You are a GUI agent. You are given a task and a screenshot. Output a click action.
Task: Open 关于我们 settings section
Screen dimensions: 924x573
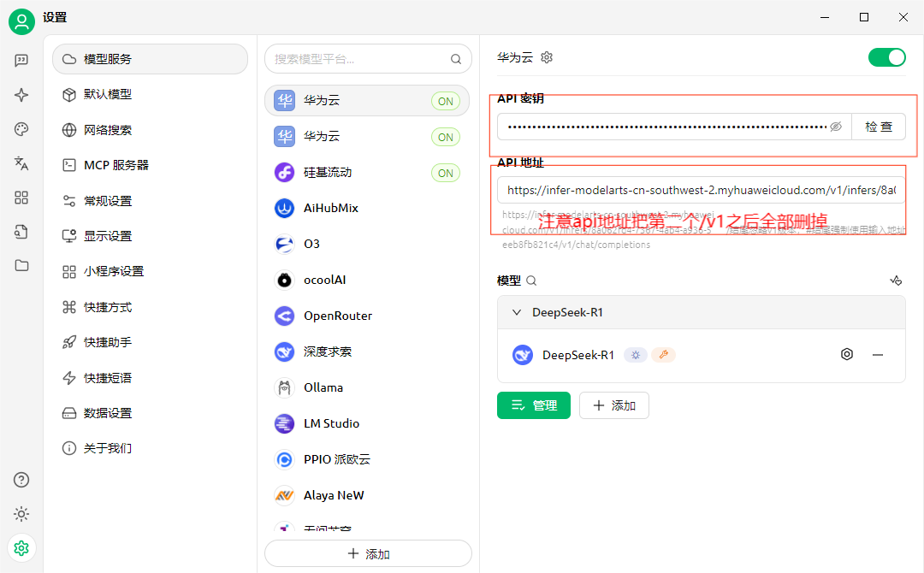(151, 448)
